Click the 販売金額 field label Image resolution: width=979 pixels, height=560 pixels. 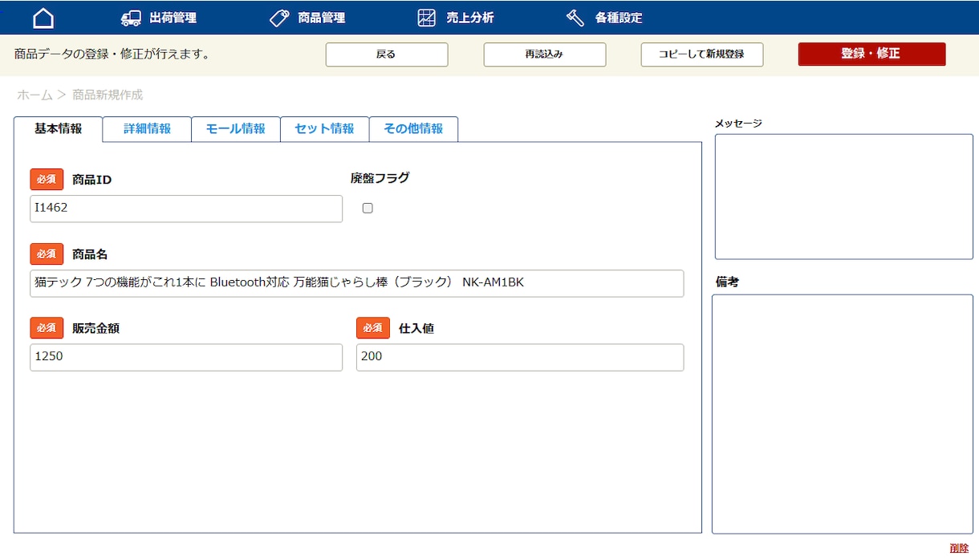click(x=95, y=328)
